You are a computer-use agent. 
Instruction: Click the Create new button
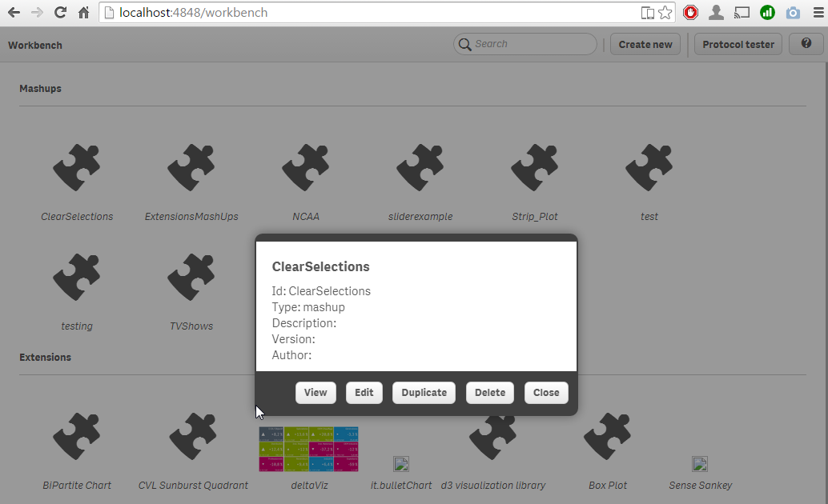coord(645,44)
